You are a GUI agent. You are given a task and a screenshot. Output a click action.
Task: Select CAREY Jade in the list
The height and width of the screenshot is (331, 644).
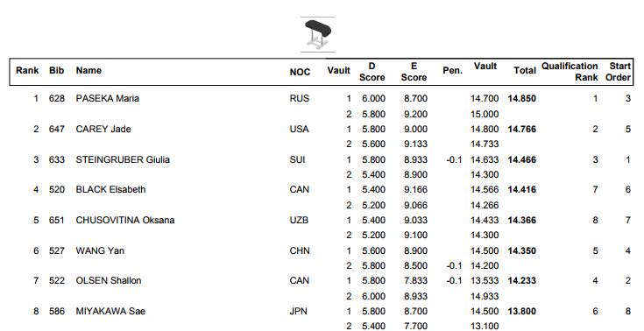click(103, 129)
